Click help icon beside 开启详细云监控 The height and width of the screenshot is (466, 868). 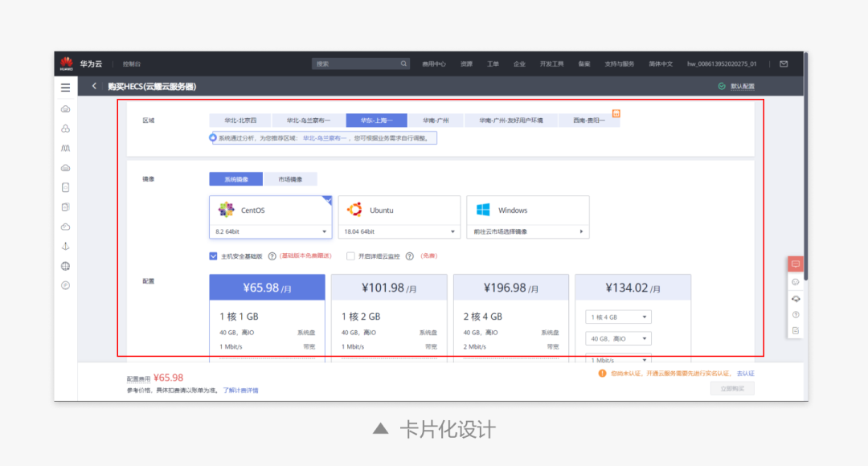410,256
